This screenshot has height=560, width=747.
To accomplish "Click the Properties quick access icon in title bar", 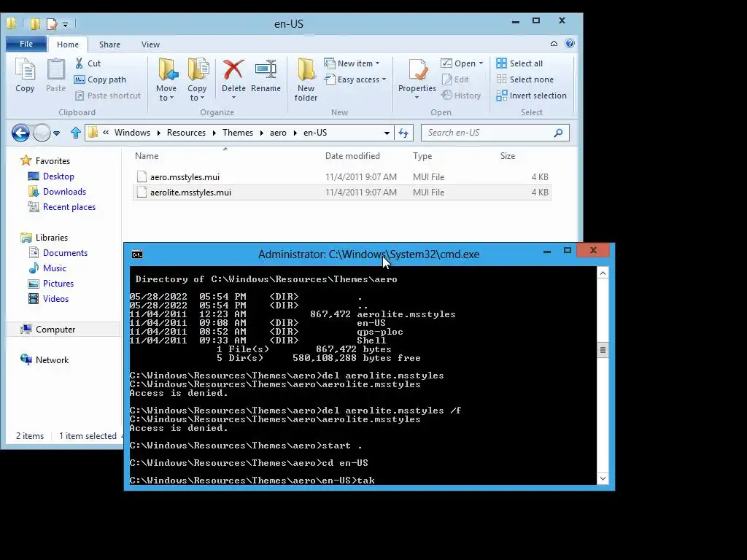I will point(52,24).
